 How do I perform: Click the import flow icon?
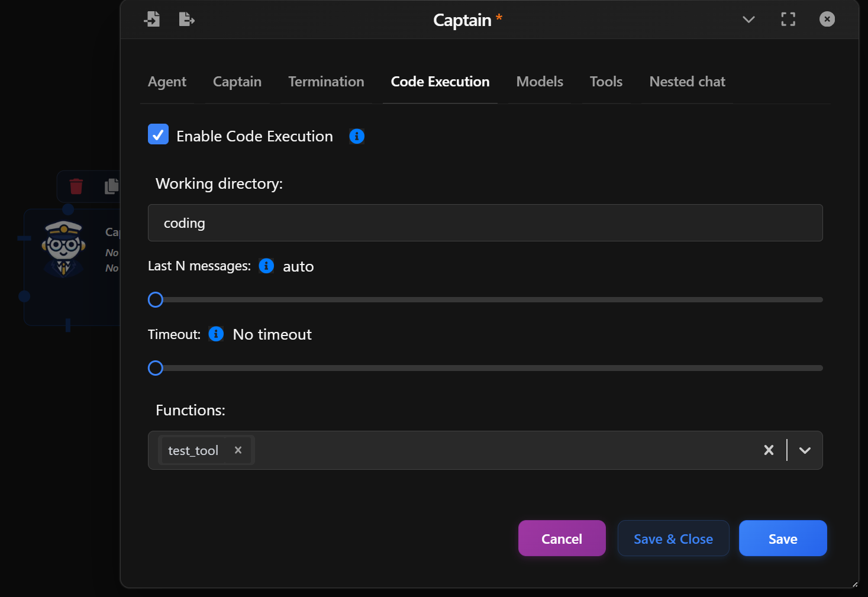tap(152, 19)
